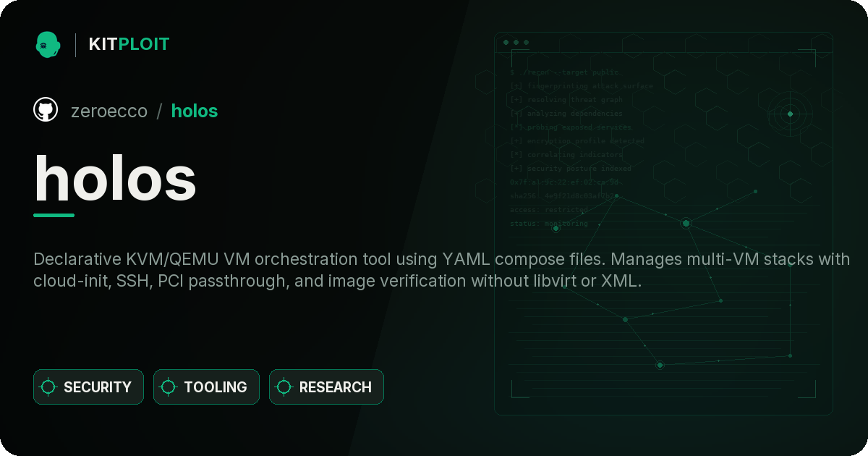Image resolution: width=868 pixels, height=456 pixels.
Task: Select the TOOLING tag
Action: 206,387
